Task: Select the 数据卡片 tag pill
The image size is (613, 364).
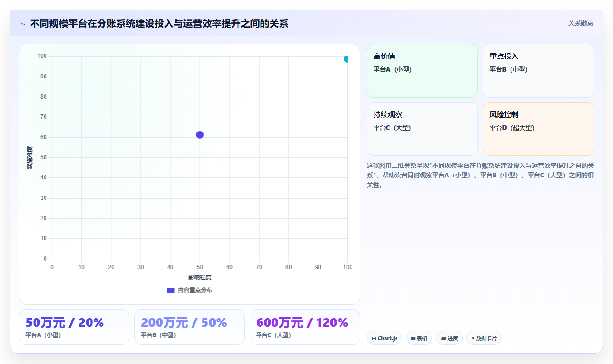Action: coord(484,338)
